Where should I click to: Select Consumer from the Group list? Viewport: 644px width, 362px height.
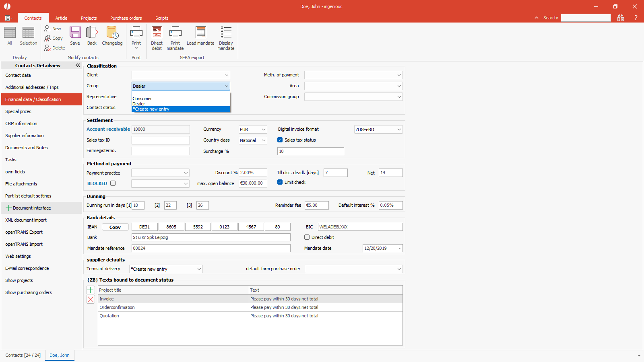pyautogui.click(x=142, y=99)
